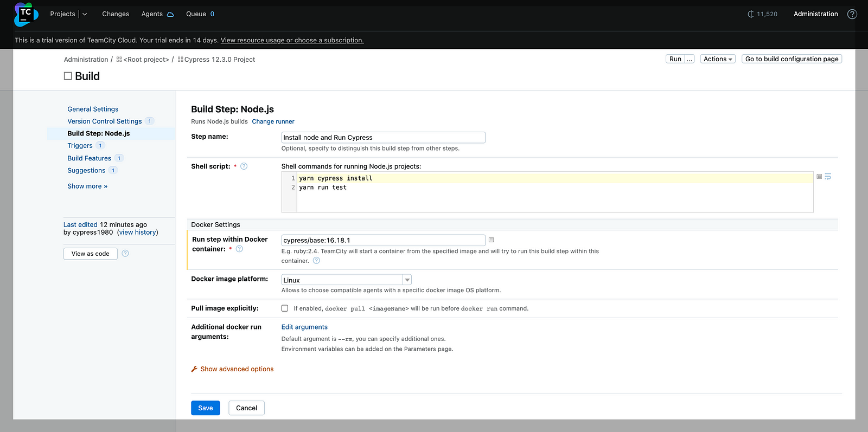Open Suggestions in the sidebar

[x=86, y=170]
